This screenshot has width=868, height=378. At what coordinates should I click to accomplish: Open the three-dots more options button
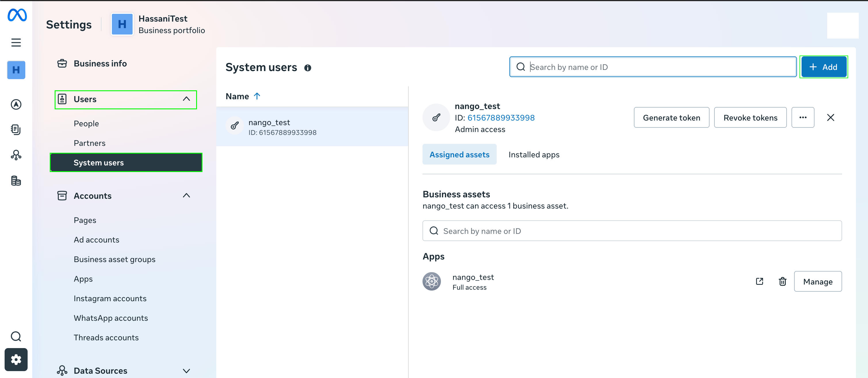[803, 117]
